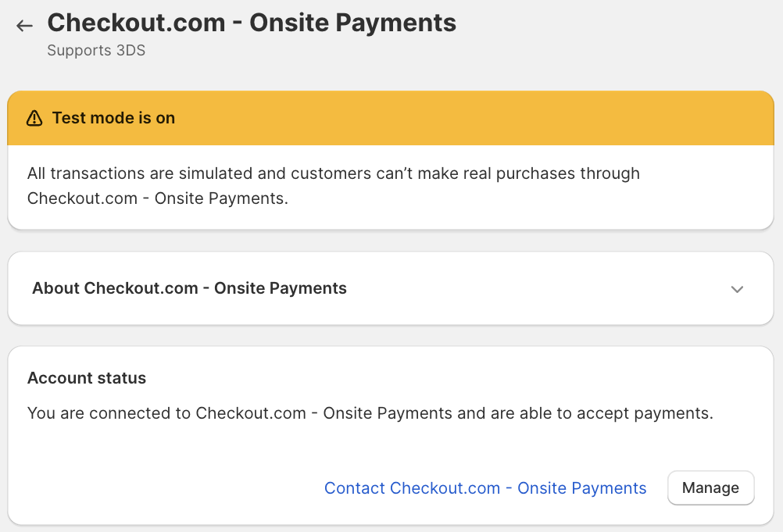Open About Checkout.com - Onsite Payments heading

point(189,288)
